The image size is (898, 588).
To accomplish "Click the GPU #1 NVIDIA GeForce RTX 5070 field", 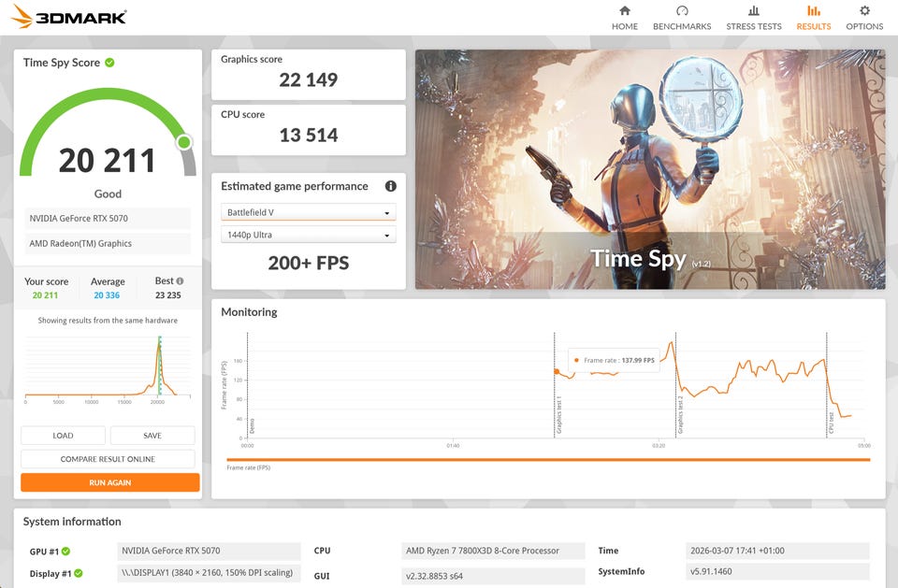I will [x=209, y=551].
